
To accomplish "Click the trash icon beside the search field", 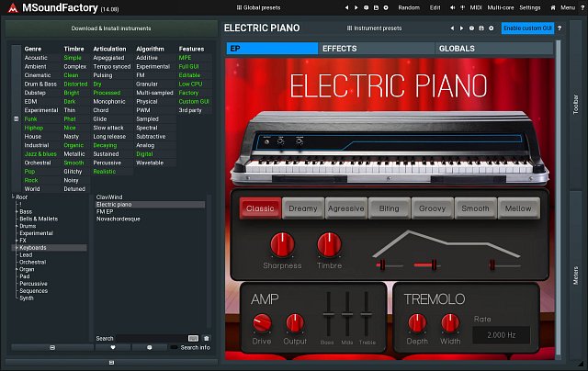I will [x=206, y=338].
